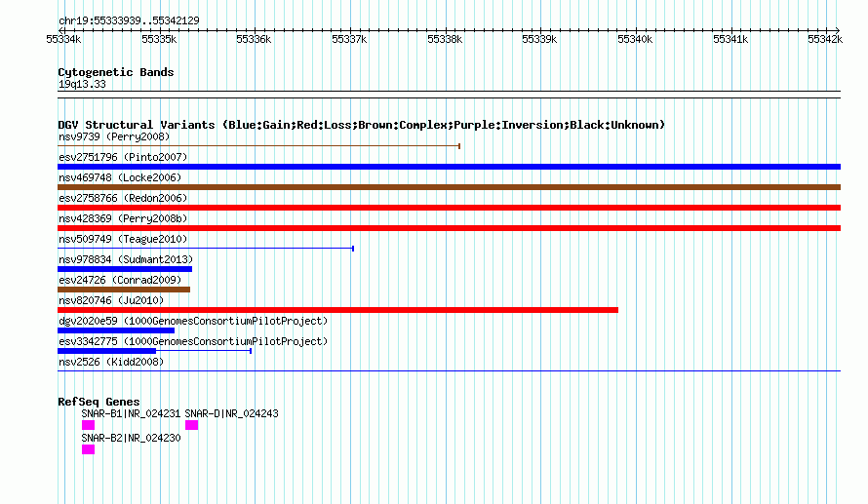Viewport: 868px width, 504px height.
Task: Click the red esv2758766 loss bar
Action: 449,208
